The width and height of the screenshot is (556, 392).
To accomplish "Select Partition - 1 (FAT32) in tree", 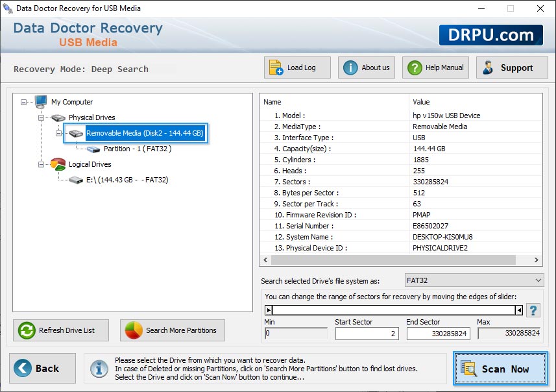I will click(x=138, y=149).
